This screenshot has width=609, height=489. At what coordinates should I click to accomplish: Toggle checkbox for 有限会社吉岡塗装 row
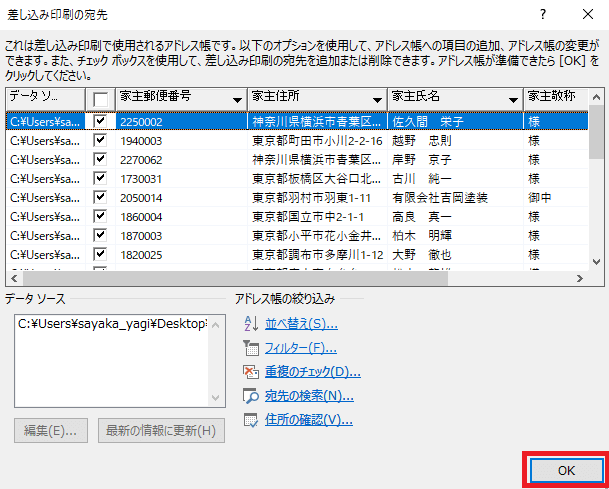coord(100,197)
